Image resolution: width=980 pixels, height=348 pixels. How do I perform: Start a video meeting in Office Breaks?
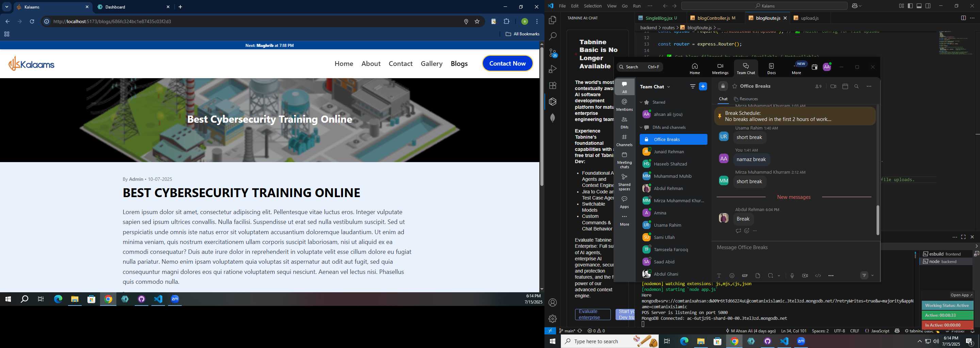[833, 87]
